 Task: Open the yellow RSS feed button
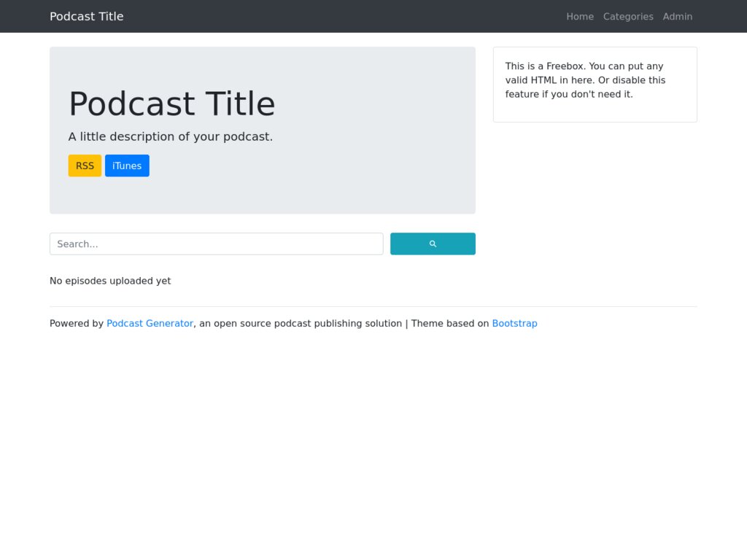click(85, 166)
